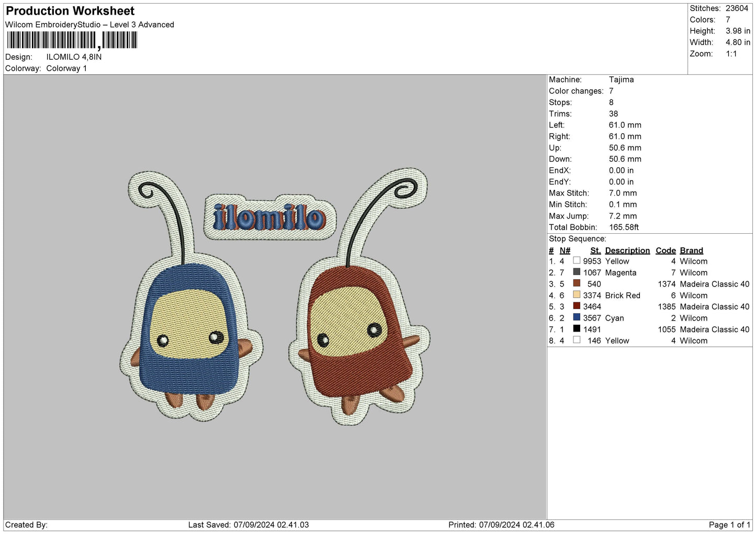
Task: Click the Total Bobbin value 165.58ft
Action: pyautogui.click(x=624, y=227)
